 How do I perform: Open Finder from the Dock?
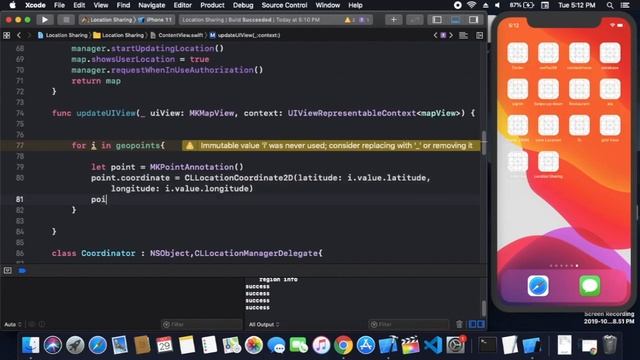[31, 345]
